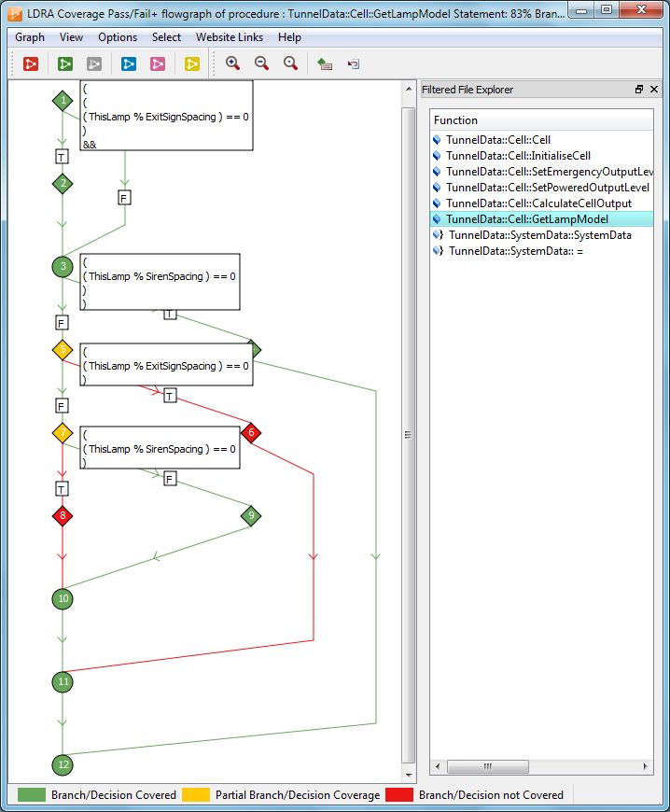Open the Options menu
This screenshot has width=670, height=812.
point(118,37)
